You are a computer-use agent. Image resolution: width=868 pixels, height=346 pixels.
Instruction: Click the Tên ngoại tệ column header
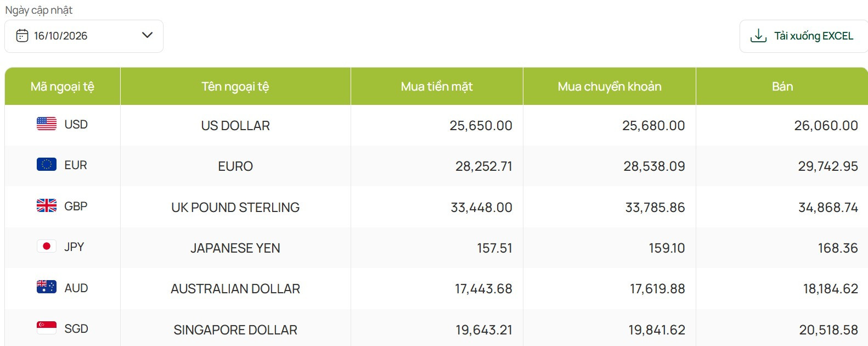(235, 86)
